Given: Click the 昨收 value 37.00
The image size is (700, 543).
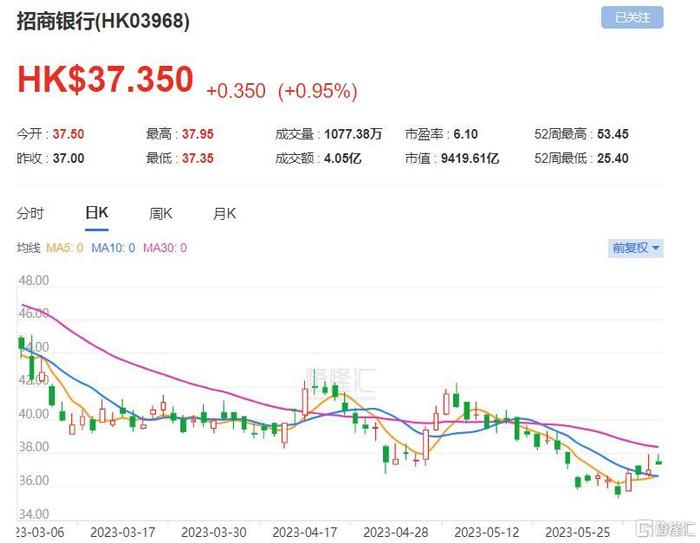Looking at the screenshot, I should 68,158.
